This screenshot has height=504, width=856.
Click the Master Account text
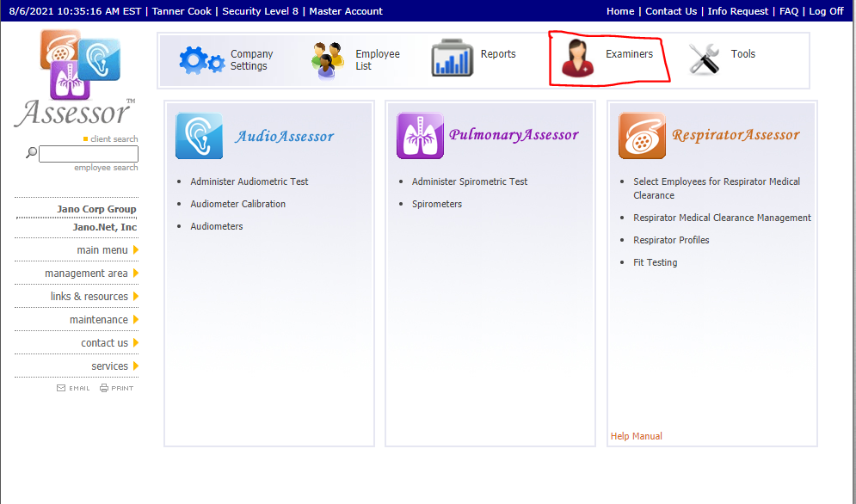pyautogui.click(x=346, y=11)
